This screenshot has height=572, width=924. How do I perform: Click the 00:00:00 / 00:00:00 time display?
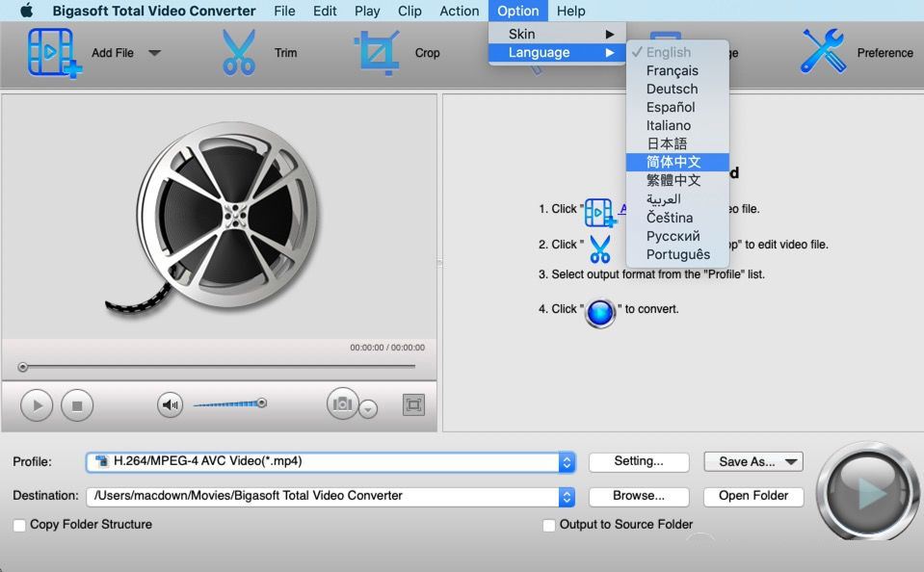tap(387, 348)
